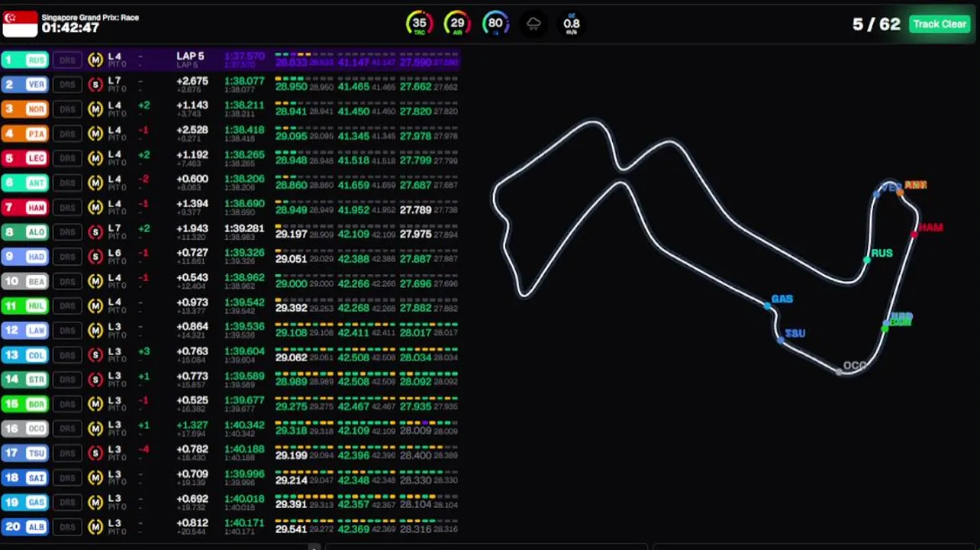Click the medium tyre icon in SAI row
Image resolution: width=980 pixels, height=550 pixels.
pos(95,477)
